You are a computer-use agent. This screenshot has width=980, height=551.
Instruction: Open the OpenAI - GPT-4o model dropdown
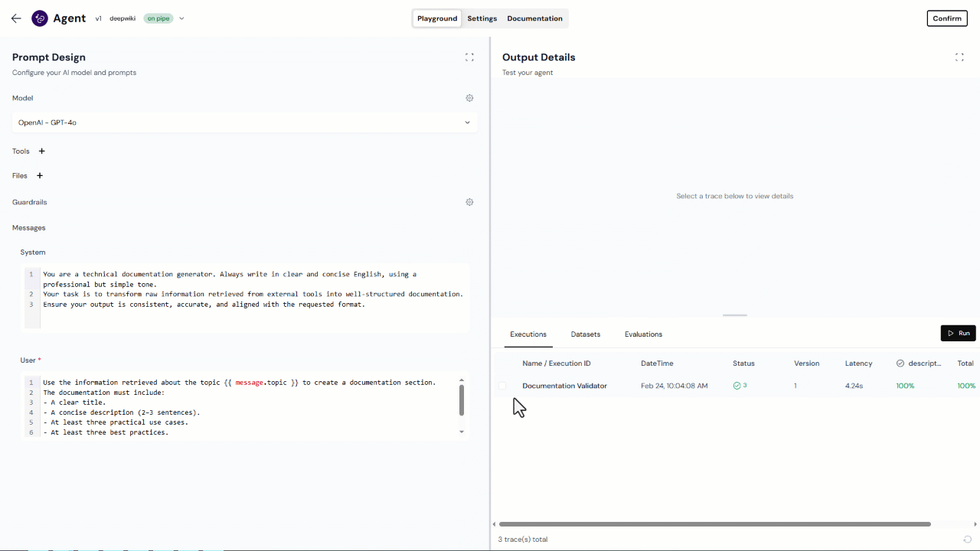tap(245, 122)
